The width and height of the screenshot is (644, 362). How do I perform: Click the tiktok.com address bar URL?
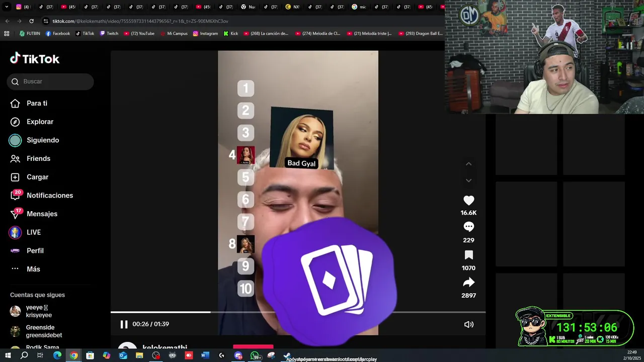point(140,21)
